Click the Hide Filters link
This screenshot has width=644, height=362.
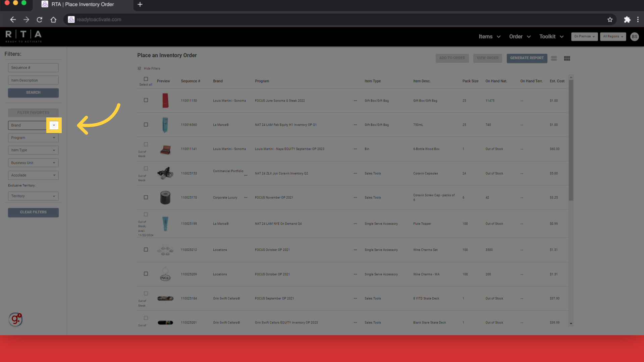click(x=152, y=68)
